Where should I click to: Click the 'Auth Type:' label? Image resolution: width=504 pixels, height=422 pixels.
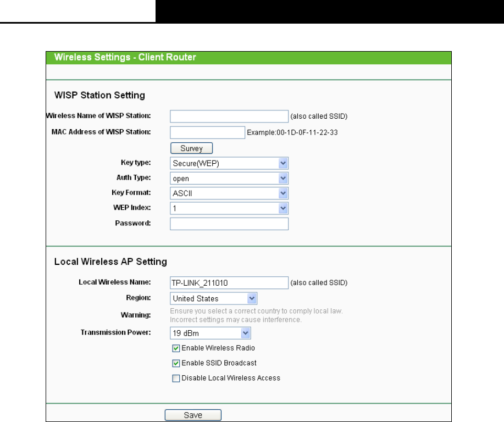(134, 177)
